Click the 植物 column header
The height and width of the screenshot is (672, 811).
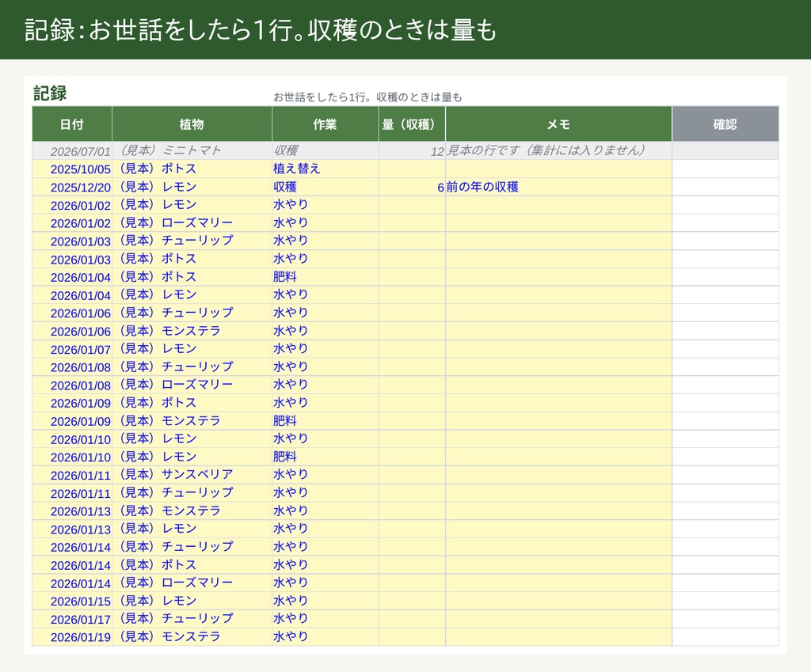[x=192, y=124]
